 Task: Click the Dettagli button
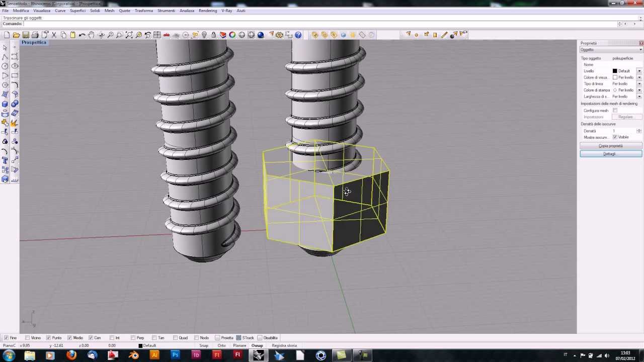[x=611, y=154]
